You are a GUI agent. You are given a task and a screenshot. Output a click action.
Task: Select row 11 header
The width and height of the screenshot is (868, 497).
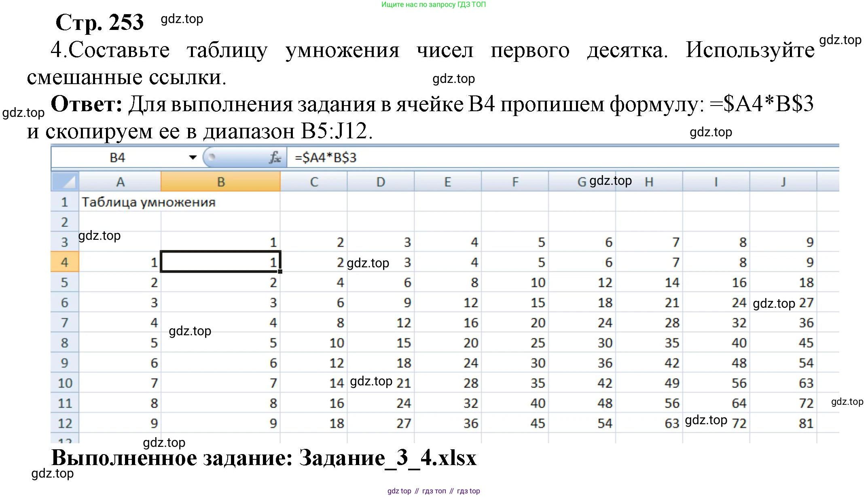coord(65,403)
